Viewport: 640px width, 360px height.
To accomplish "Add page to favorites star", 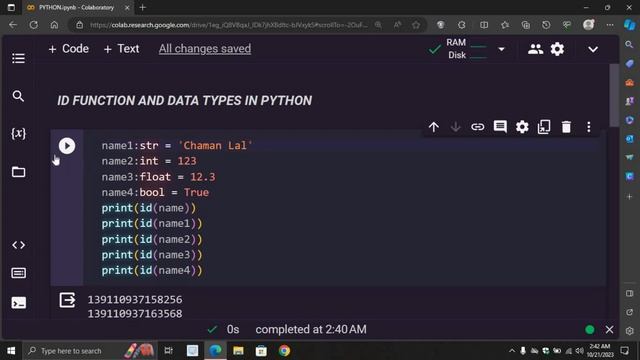I will pyautogui.click(x=416, y=25).
